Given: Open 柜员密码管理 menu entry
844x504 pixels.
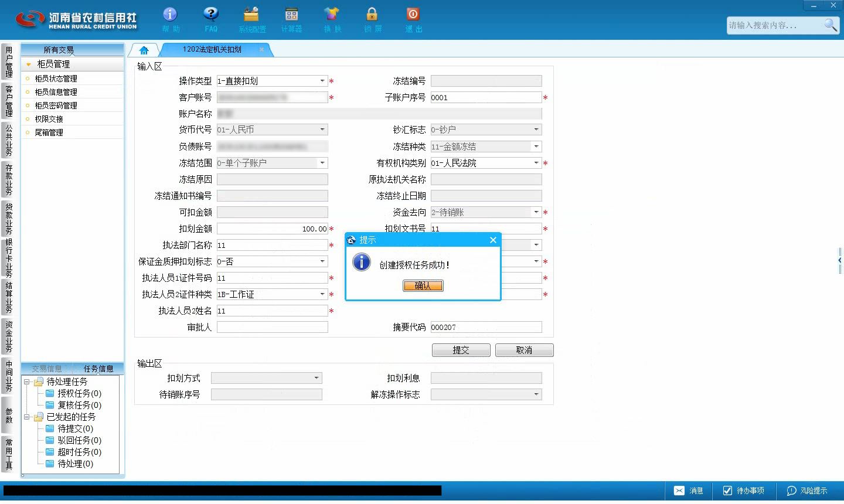Looking at the screenshot, I should point(72,105).
